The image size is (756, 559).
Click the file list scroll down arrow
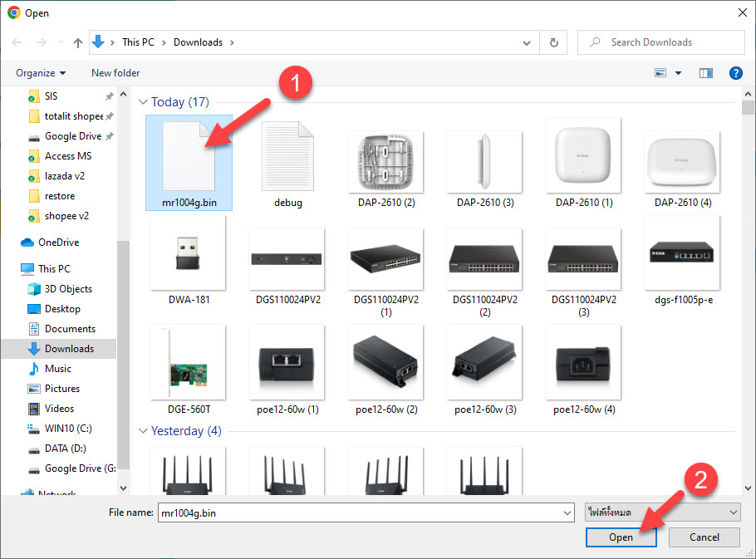748,488
